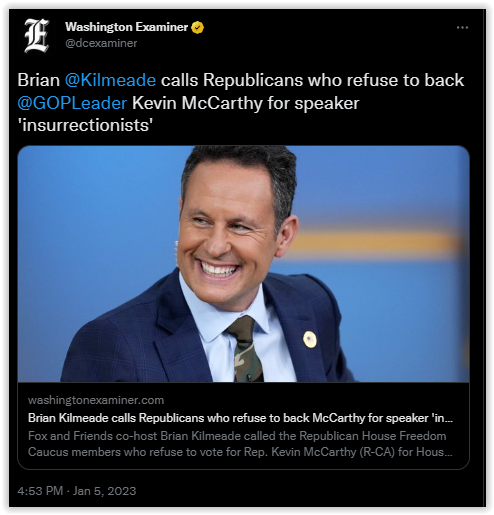494x515 pixels.
Task: Click the 'Fox and Friends co-host' card description
Action: click(237, 436)
